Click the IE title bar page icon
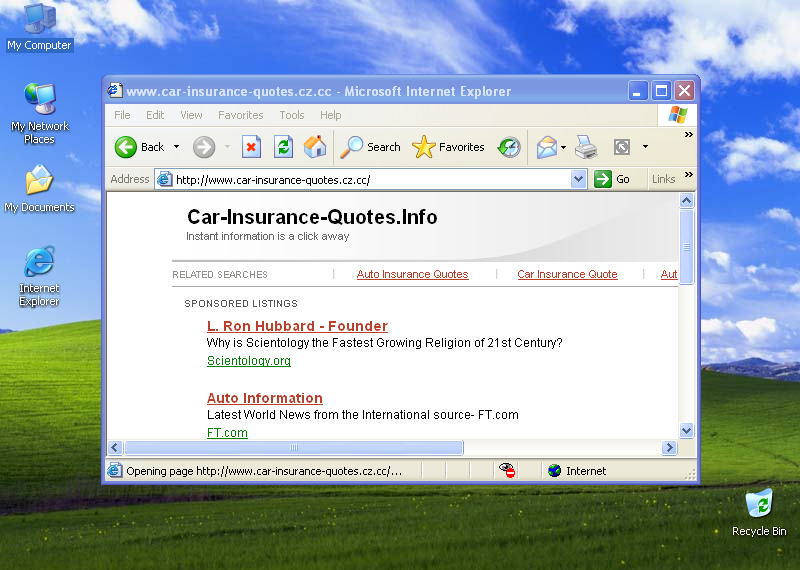This screenshot has width=800, height=570. click(x=115, y=91)
